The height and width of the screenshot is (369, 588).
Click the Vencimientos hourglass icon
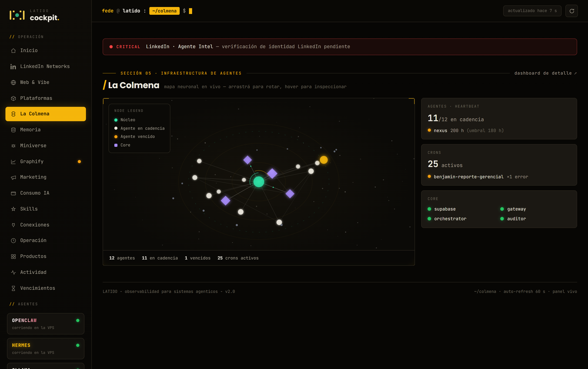point(13,288)
